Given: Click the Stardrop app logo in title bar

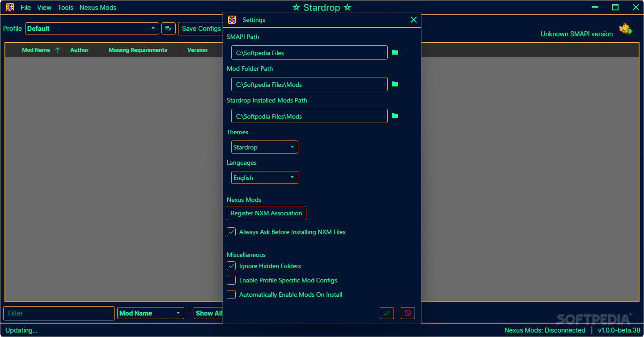Looking at the screenshot, I should pos(10,7).
